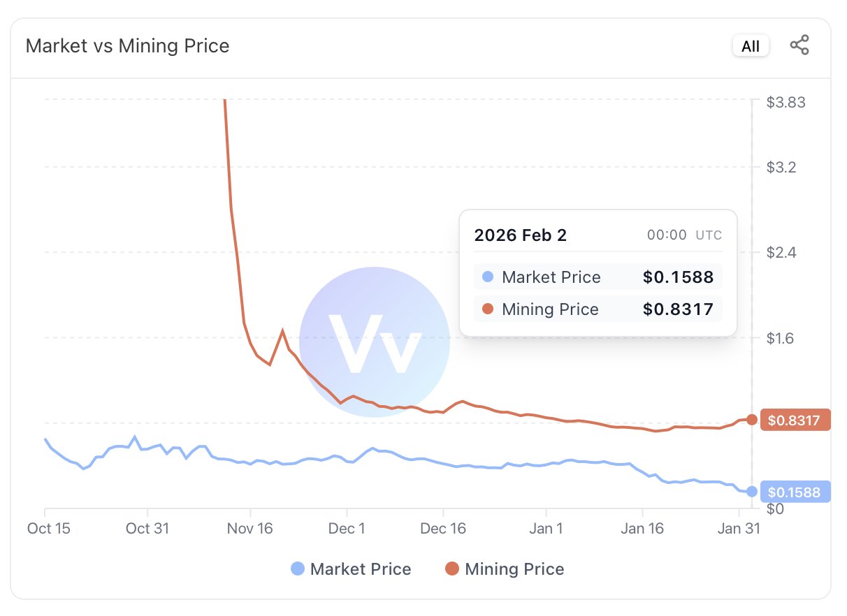
Task: Click the Dec 1 x-axis label
Action: [347, 529]
